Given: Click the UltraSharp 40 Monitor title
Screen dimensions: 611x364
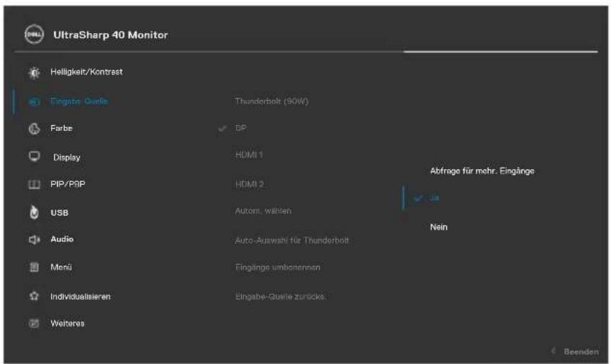Looking at the screenshot, I should 110,35.
